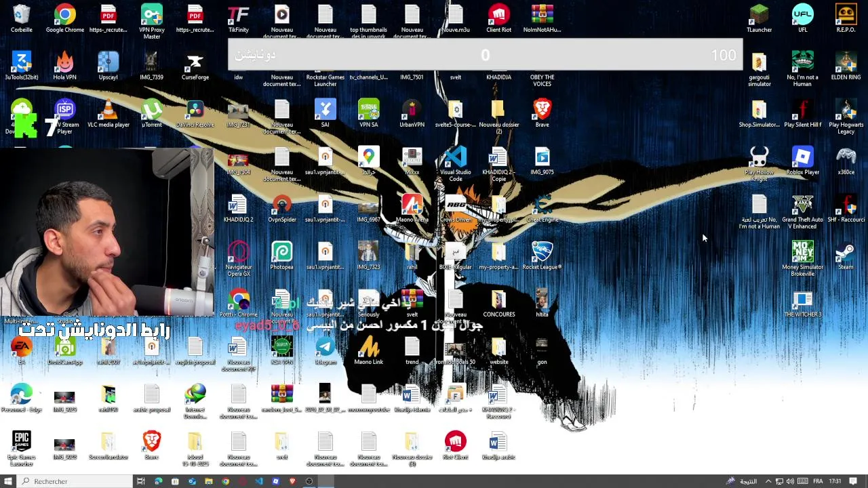The height and width of the screenshot is (488, 868).
Task: Open Maono Link shortcut
Action: pos(369,350)
